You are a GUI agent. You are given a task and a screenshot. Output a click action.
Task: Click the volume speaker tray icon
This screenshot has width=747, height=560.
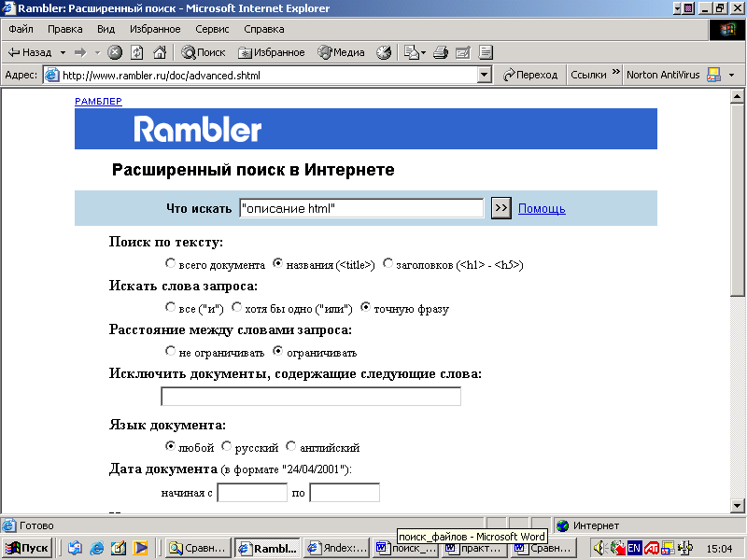coord(599,548)
